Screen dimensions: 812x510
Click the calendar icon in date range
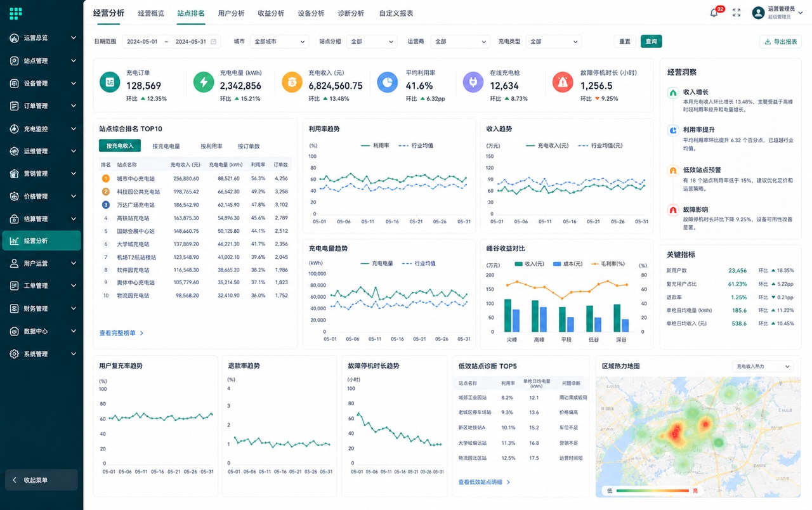coord(214,41)
